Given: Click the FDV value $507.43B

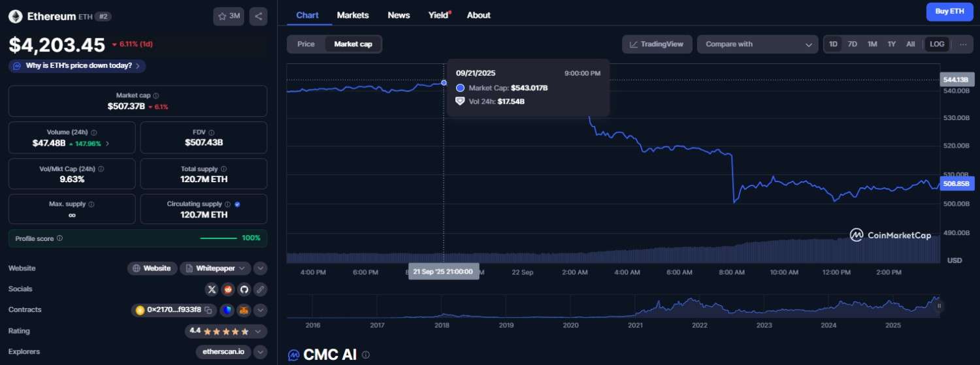Looking at the screenshot, I should pos(204,142).
